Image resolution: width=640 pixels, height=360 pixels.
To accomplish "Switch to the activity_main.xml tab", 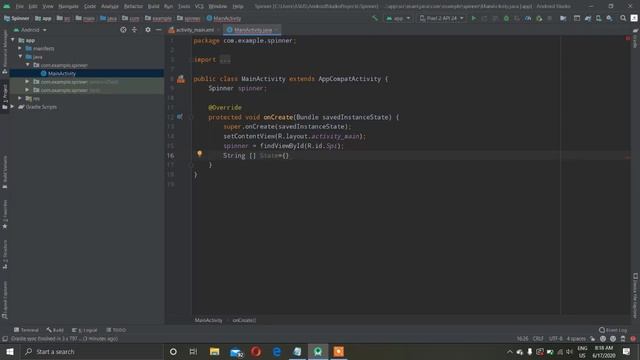I will point(194,30).
